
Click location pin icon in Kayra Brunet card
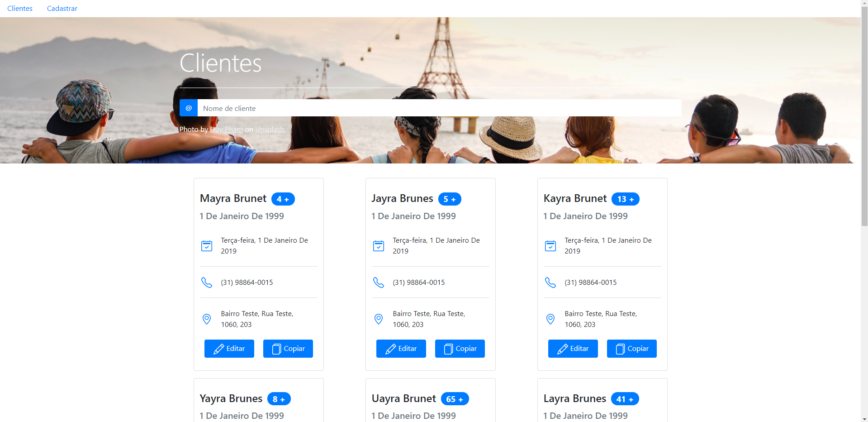550,319
